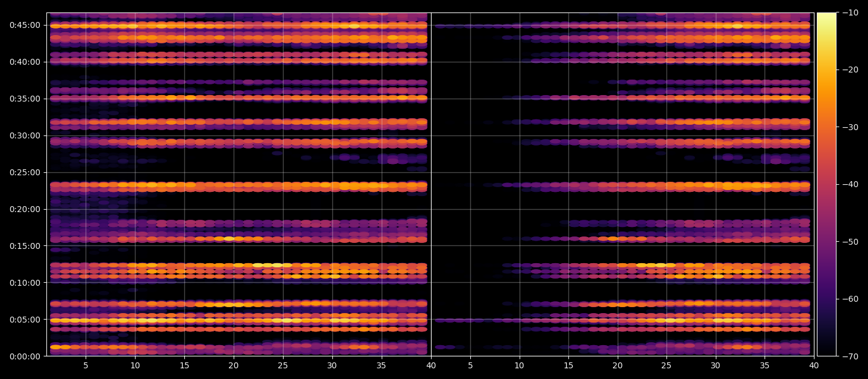Click the −50 colorbar tick label
This screenshot has width=868, height=379.
[850, 241]
